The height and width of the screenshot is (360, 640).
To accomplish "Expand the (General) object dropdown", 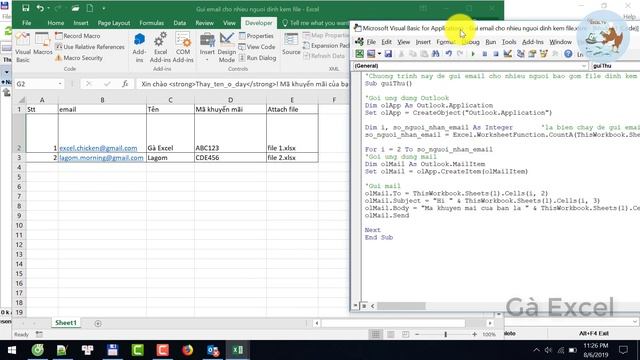I will (x=584, y=66).
